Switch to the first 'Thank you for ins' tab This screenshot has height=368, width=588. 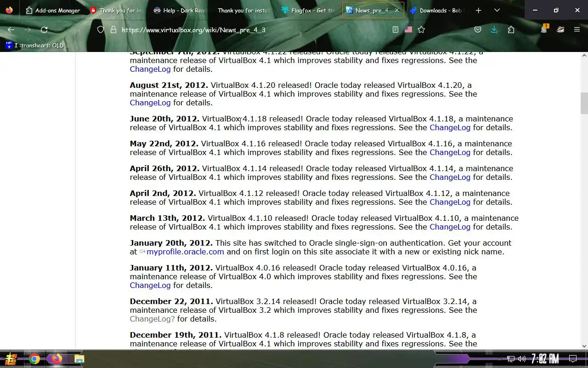pyautogui.click(x=117, y=10)
